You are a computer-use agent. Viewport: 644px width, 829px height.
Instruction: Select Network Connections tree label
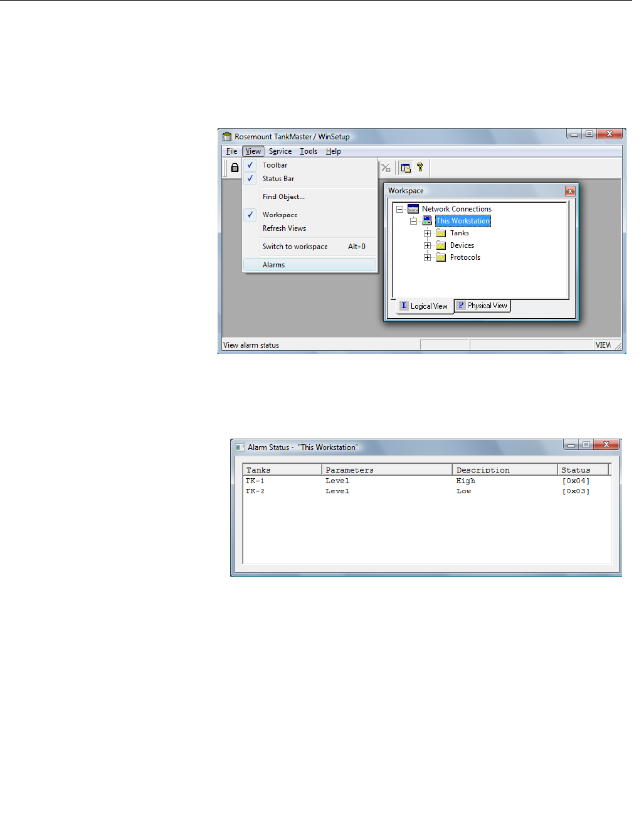pos(457,209)
